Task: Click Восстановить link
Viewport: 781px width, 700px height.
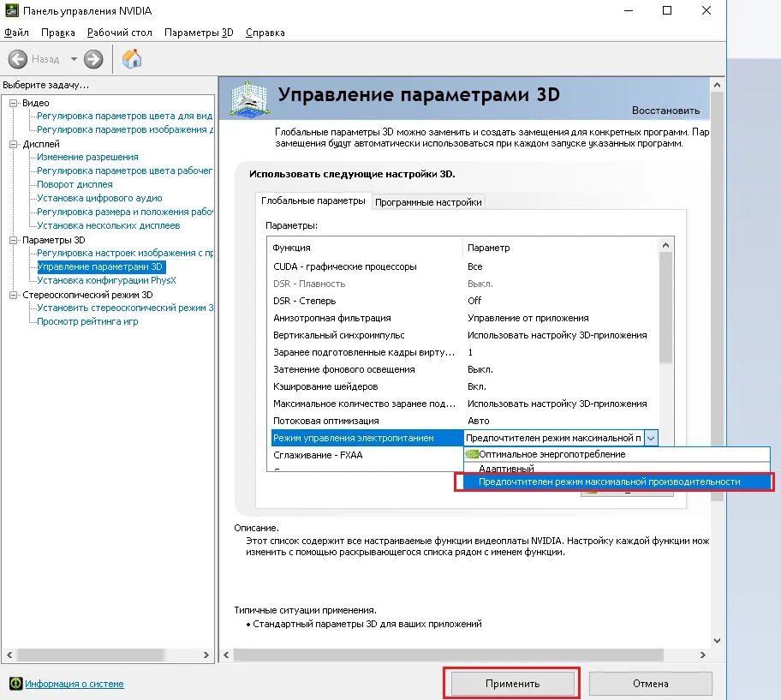Action: click(665, 111)
